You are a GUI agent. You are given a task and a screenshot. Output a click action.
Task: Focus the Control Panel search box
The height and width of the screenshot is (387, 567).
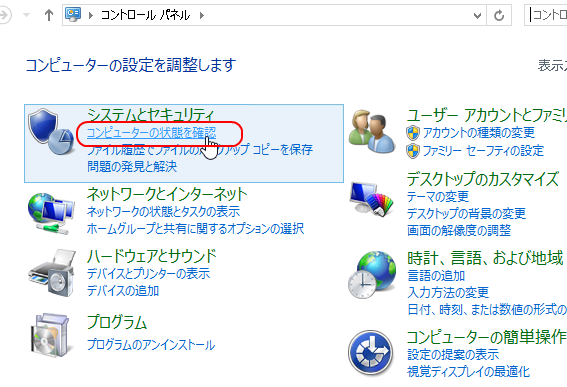tap(546, 15)
